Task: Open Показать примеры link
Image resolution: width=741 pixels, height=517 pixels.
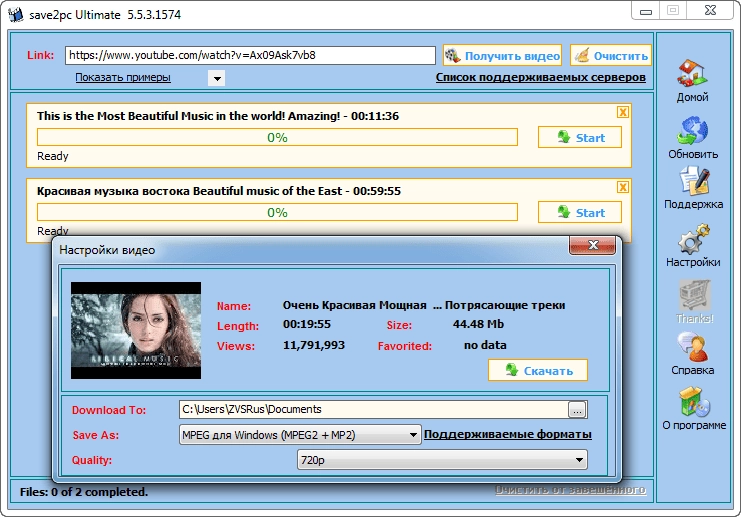Action: pyautogui.click(x=123, y=78)
